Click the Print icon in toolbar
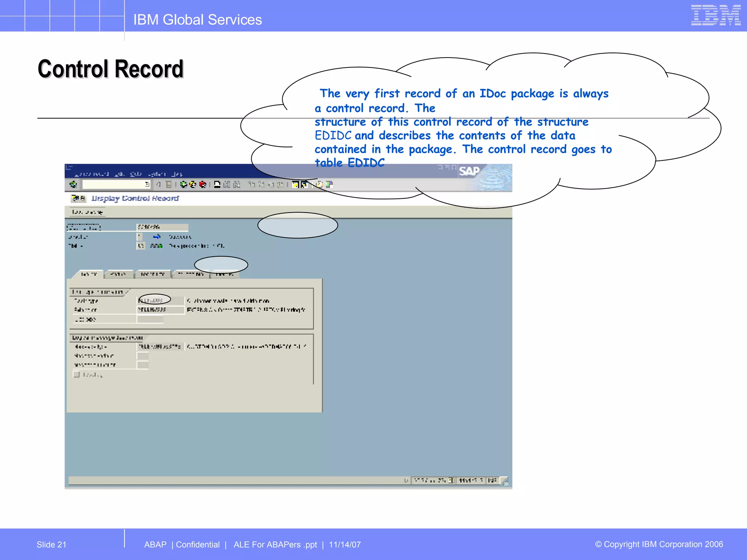 217,184
